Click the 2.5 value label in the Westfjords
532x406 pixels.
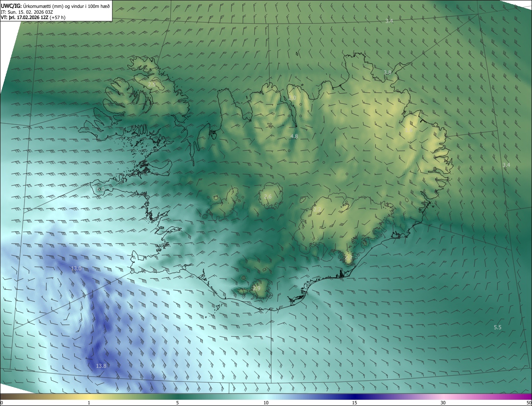(x=152, y=84)
